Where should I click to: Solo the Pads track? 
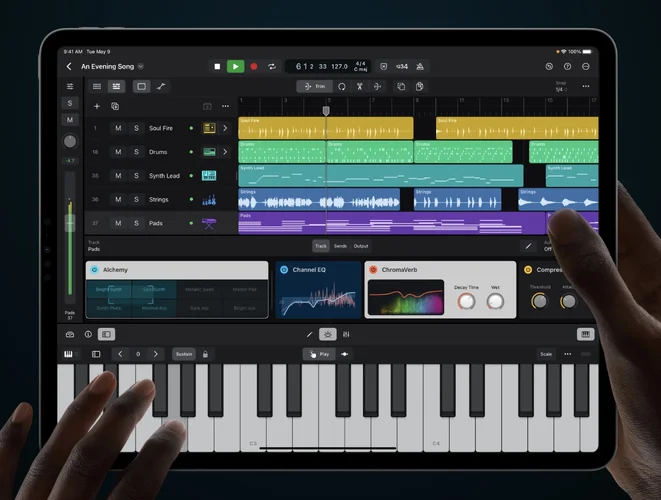click(136, 223)
